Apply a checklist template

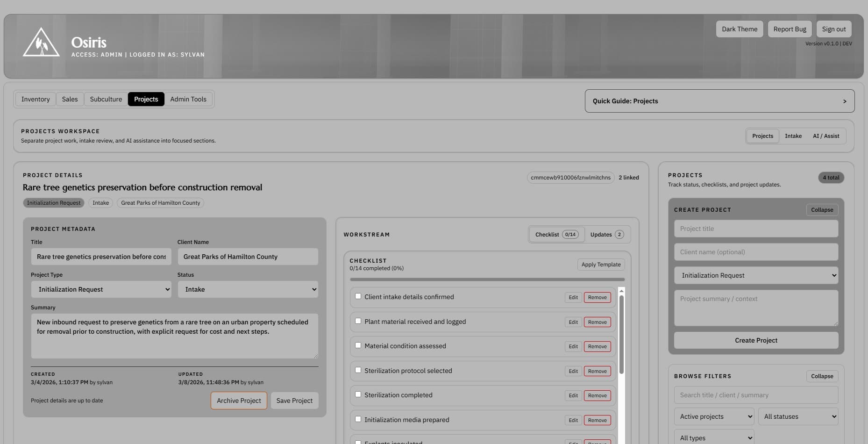601,265
